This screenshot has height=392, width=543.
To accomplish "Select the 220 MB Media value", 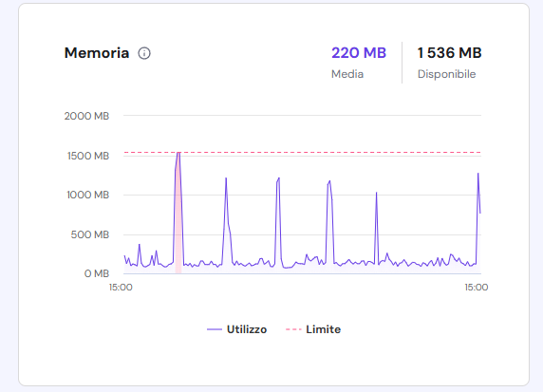I will click(359, 53).
